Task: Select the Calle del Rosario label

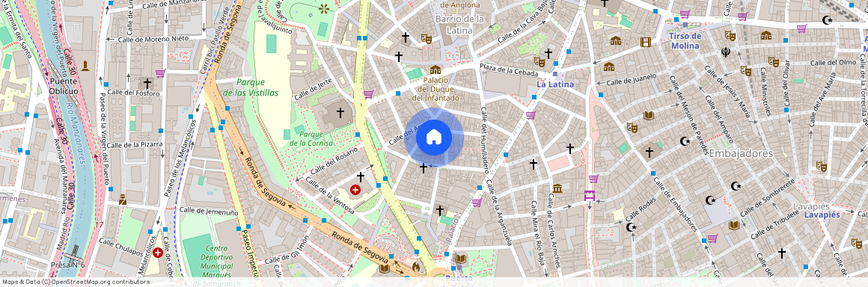Action: pos(334,161)
